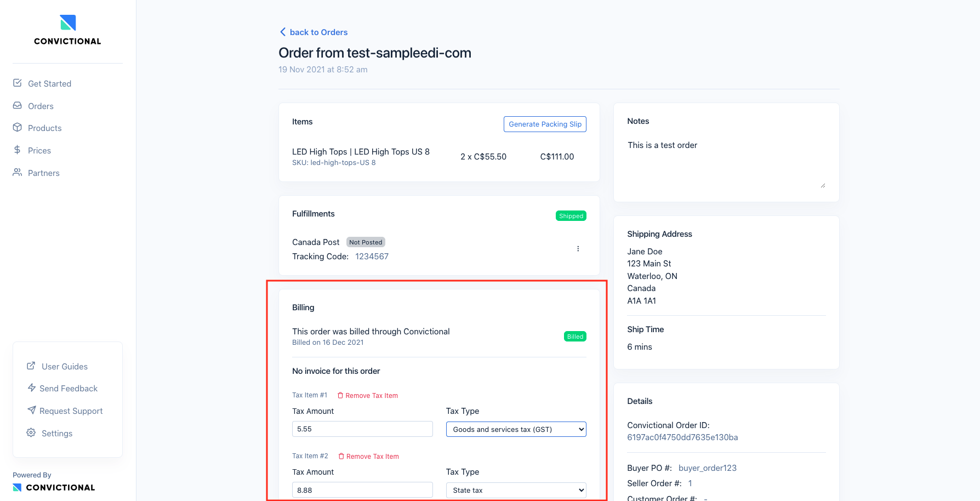The height and width of the screenshot is (501, 980).
Task: Click the Billed on 16 Dec 2021 text
Action: 328,342
